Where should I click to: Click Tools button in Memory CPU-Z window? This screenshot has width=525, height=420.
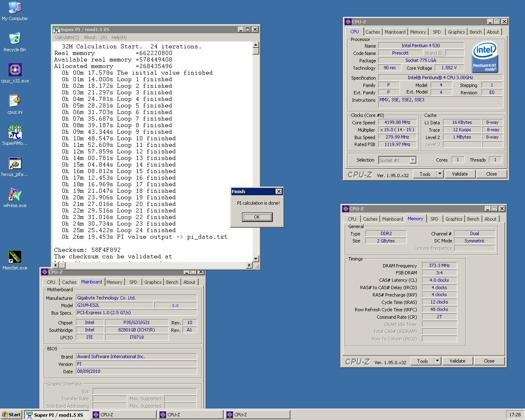pyautogui.click(x=422, y=361)
